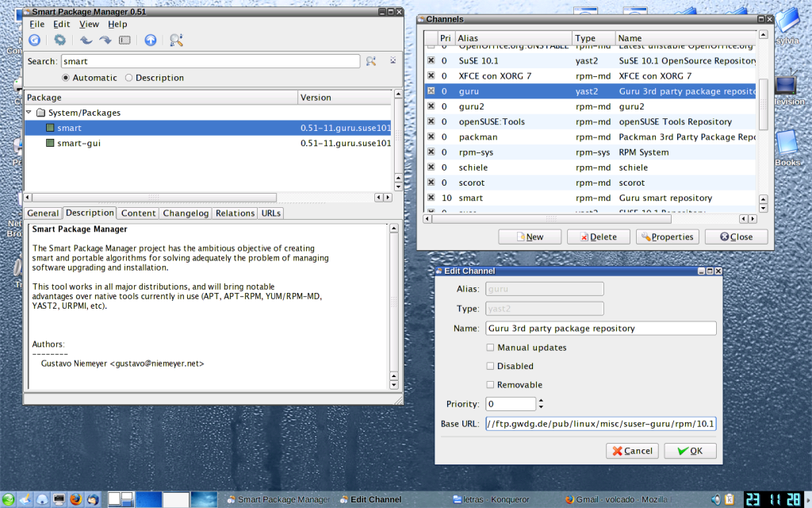The width and height of the screenshot is (812, 508).
Task: Toggle the Removable checkbox
Action: tap(490, 385)
